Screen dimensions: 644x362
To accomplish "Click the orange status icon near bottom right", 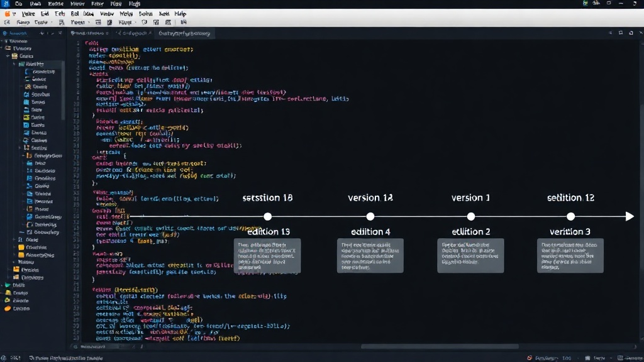I will pos(530,358).
